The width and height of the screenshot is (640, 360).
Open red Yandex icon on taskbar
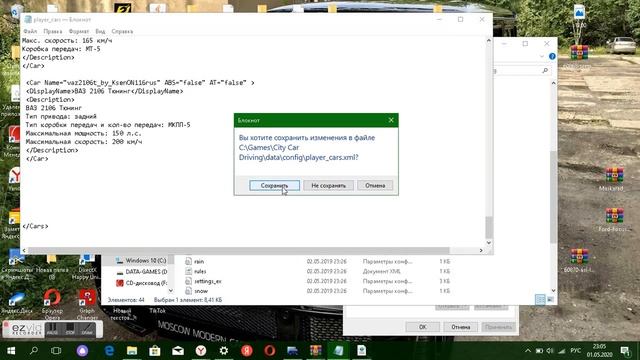(247, 351)
